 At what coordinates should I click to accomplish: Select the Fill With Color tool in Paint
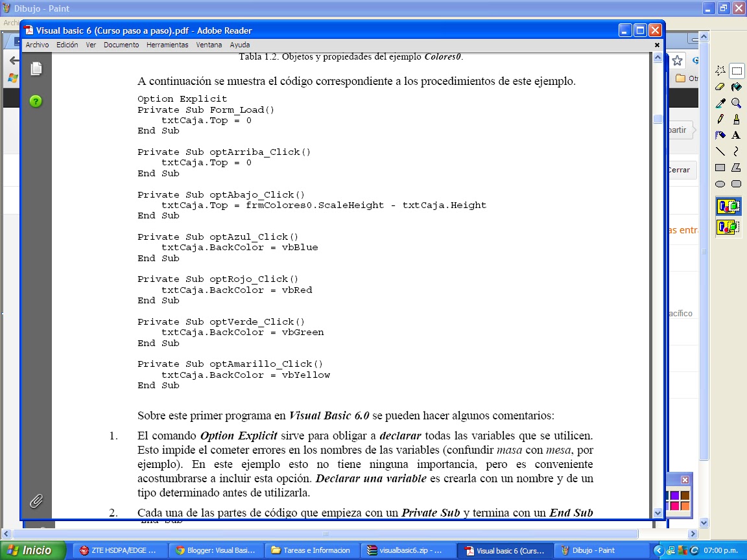click(737, 87)
